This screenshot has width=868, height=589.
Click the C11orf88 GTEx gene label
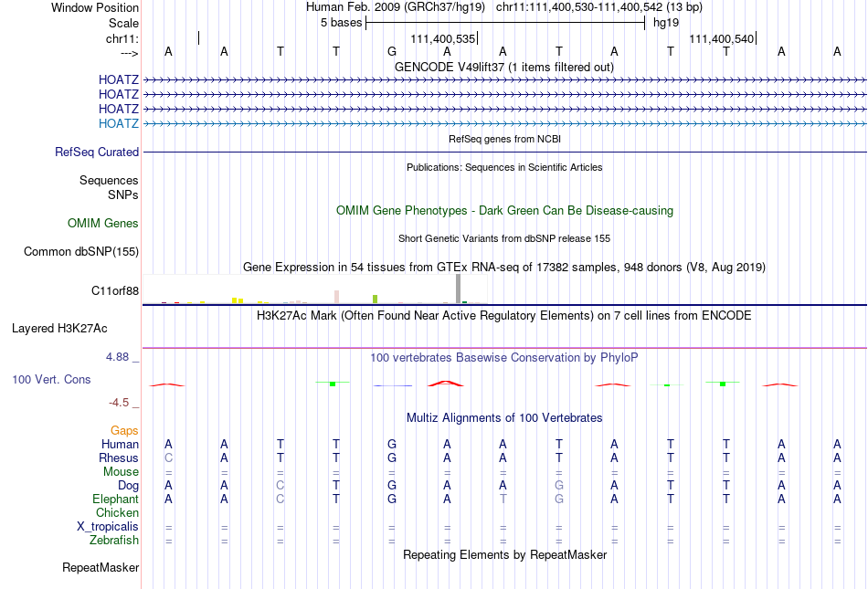click(x=115, y=291)
